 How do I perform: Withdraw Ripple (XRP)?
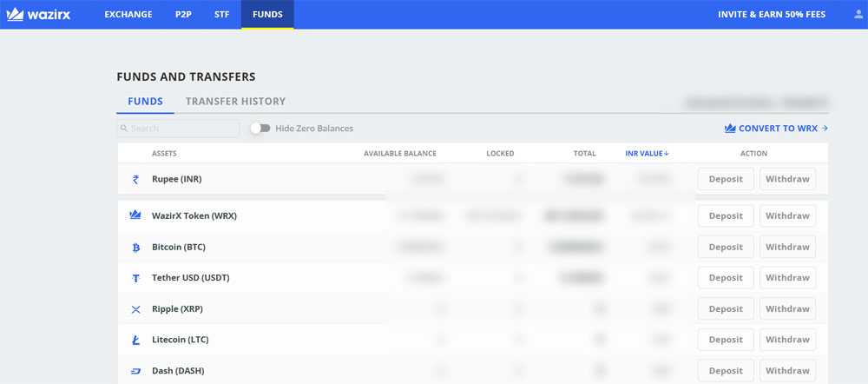[788, 308]
